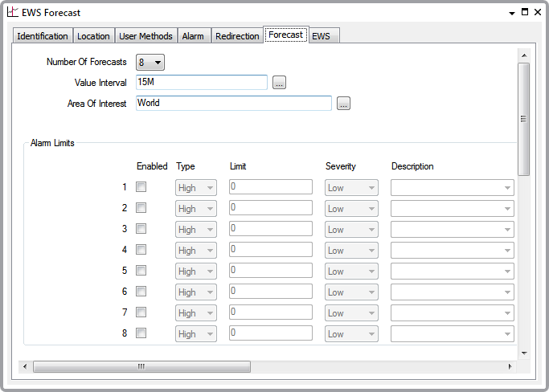
Task: Open the window position dropdown arrow in title bar
Action: point(513,13)
